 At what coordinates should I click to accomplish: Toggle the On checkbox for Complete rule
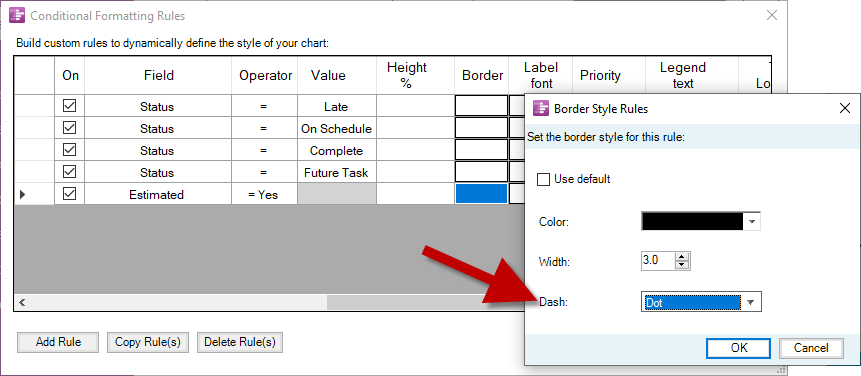click(70, 150)
